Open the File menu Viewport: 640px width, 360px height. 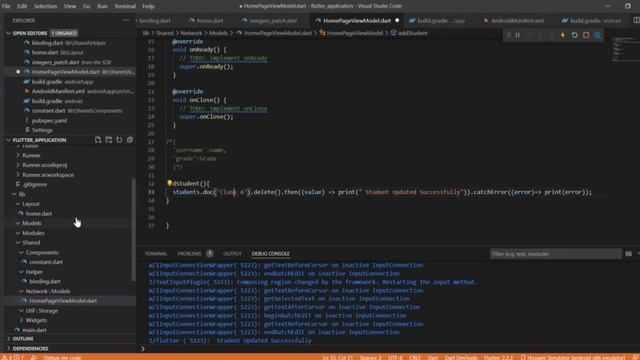coord(6,6)
